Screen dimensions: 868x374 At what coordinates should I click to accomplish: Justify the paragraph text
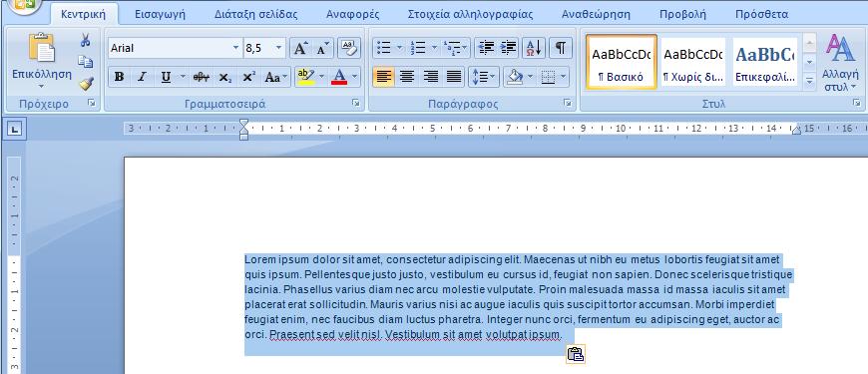453,78
